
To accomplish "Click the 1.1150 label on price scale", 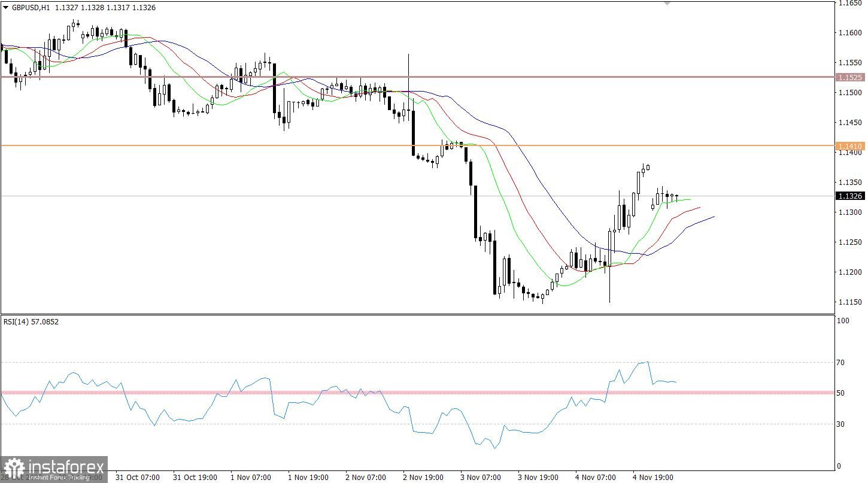I will 849,302.
